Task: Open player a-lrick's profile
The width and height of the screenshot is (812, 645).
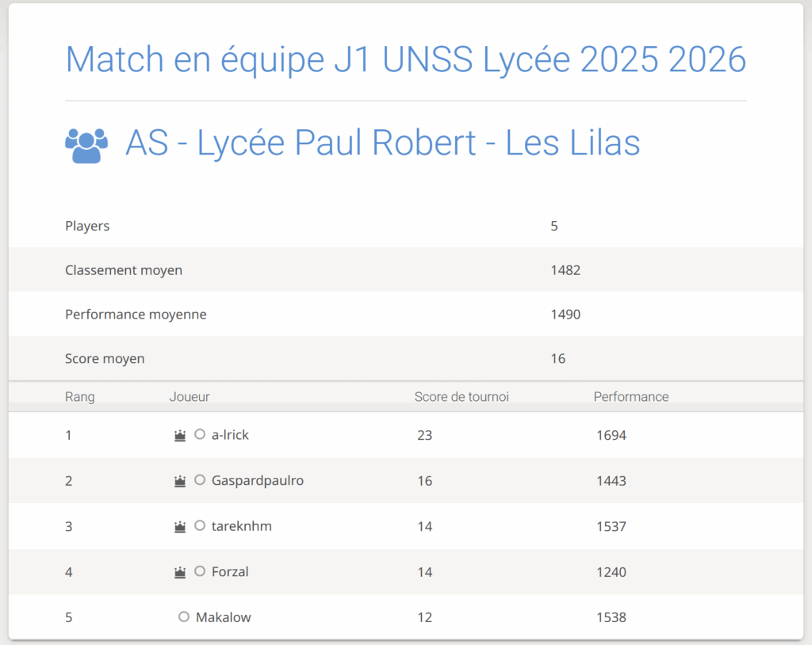Action: 230,435
